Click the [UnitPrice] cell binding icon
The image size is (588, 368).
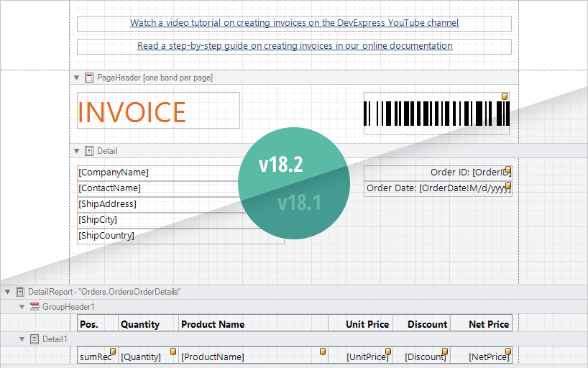click(388, 351)
